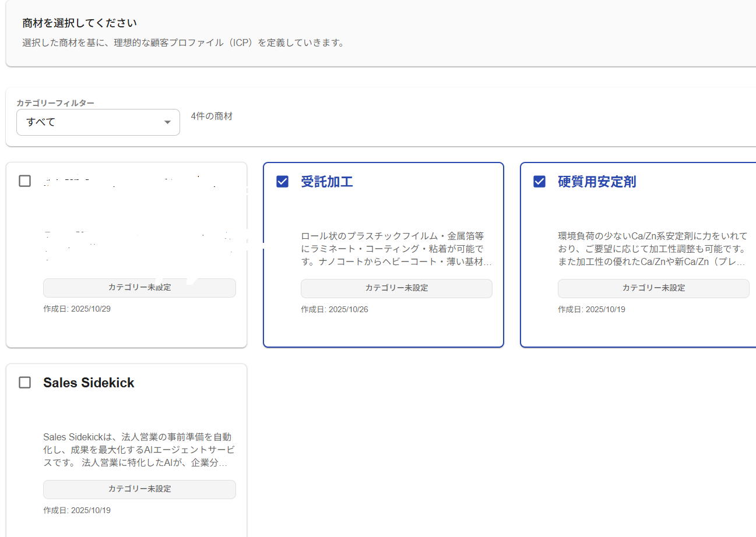Uncheck the 受託加工 checkbox

tap(282, 182)
